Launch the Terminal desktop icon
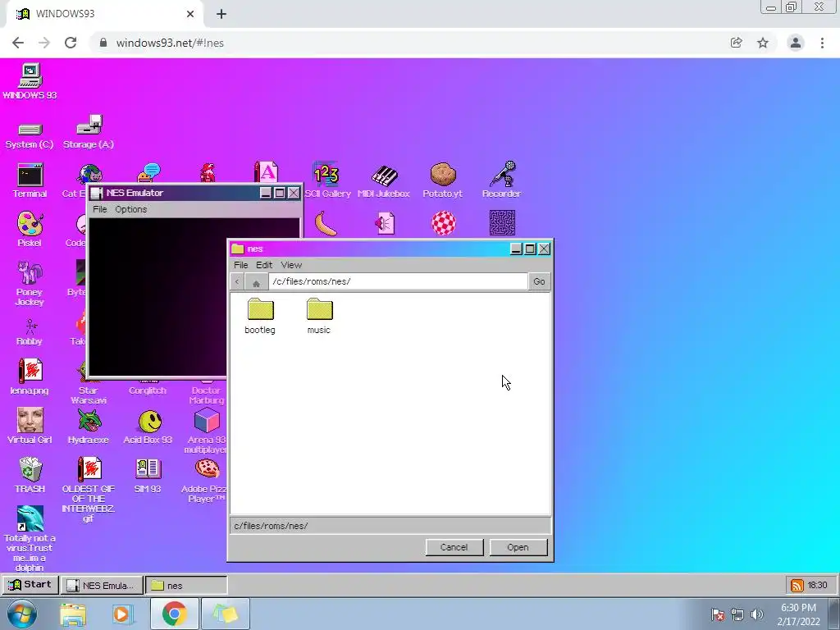The height and width of the screenshot is (630, 840). 30,180
